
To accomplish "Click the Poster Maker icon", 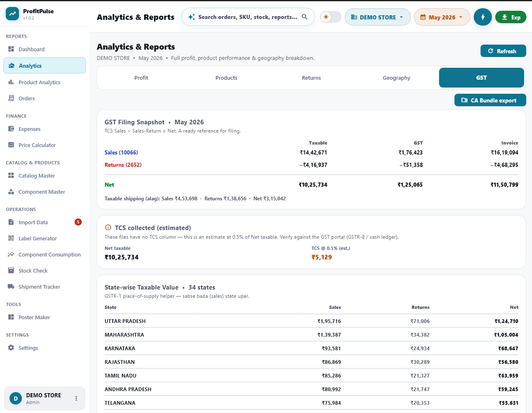I will coord(11,317).
